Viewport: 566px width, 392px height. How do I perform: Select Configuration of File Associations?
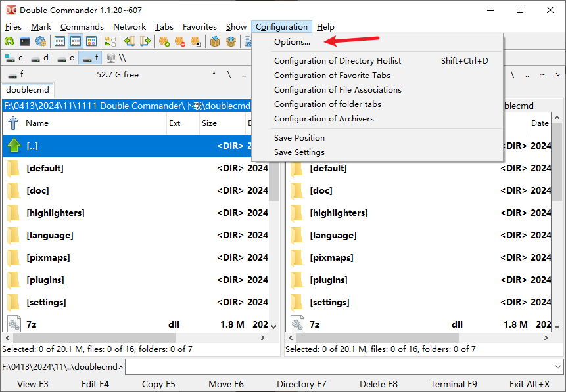(x=337, y=90)
